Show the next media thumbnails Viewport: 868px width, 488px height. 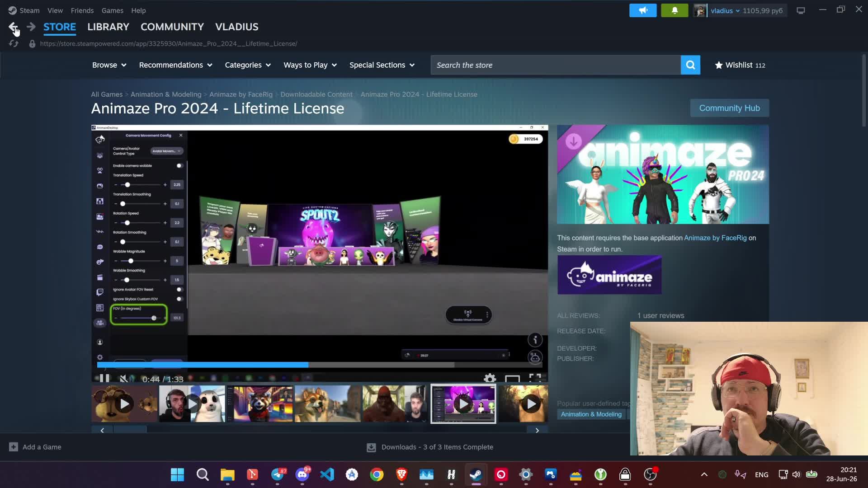[x=537, y=430]
